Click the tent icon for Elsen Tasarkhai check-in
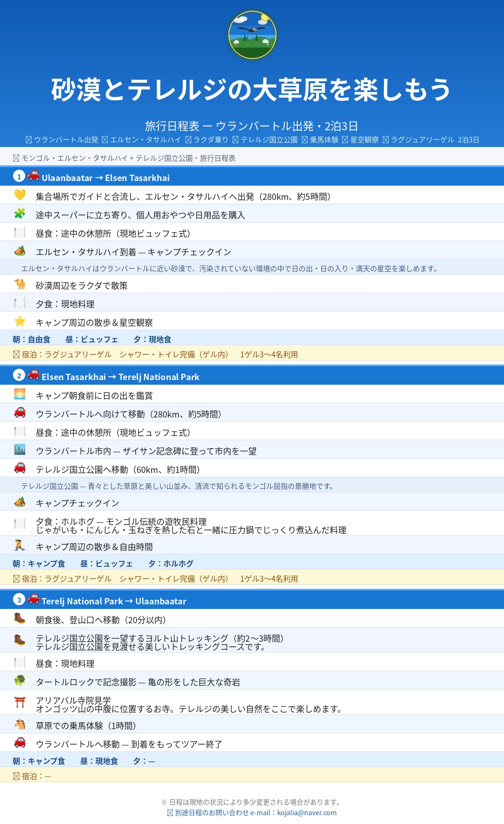The width and height of the screenshot is (504, 824). pos(20,250)
